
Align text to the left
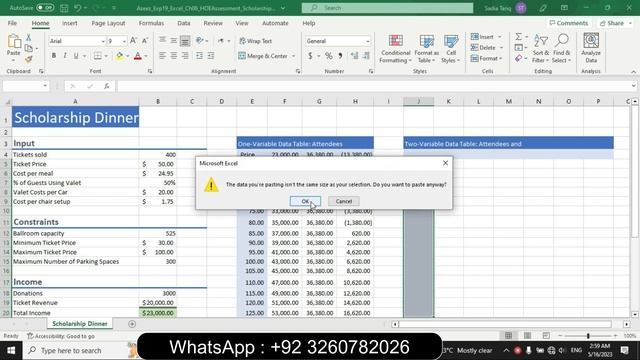coord(162,56)
